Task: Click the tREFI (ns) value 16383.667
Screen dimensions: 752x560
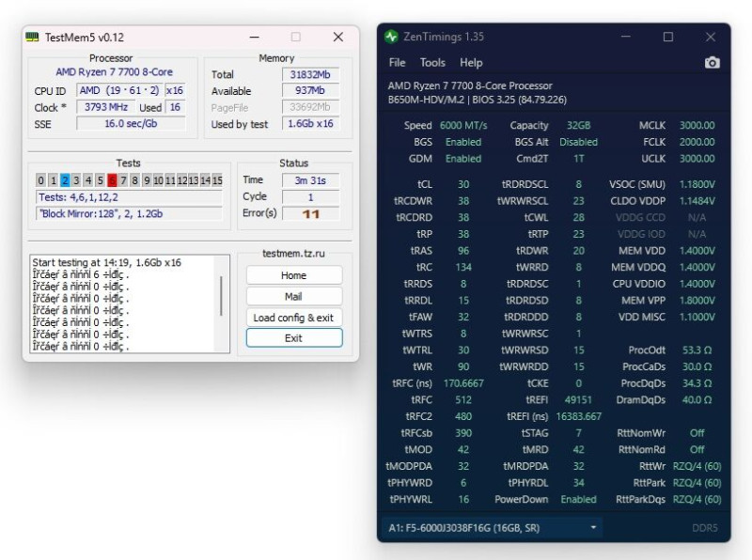Action: click(x=578, y=416)
